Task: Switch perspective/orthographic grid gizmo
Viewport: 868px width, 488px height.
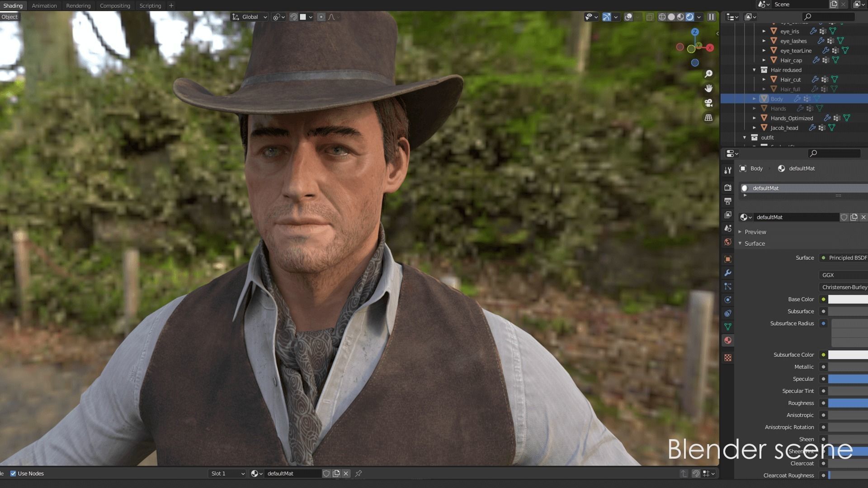Action: click(708, 117)
